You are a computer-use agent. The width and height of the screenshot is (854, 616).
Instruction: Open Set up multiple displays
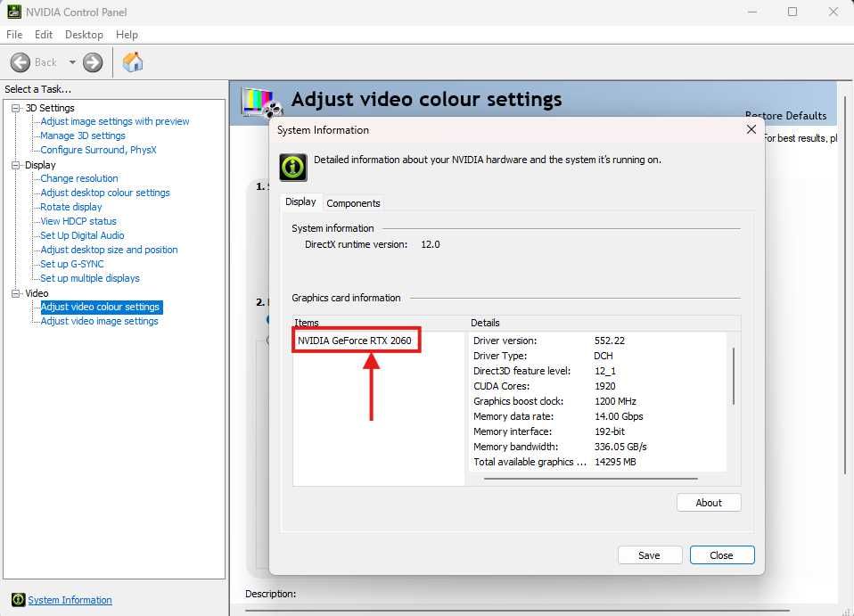[90, 278]
